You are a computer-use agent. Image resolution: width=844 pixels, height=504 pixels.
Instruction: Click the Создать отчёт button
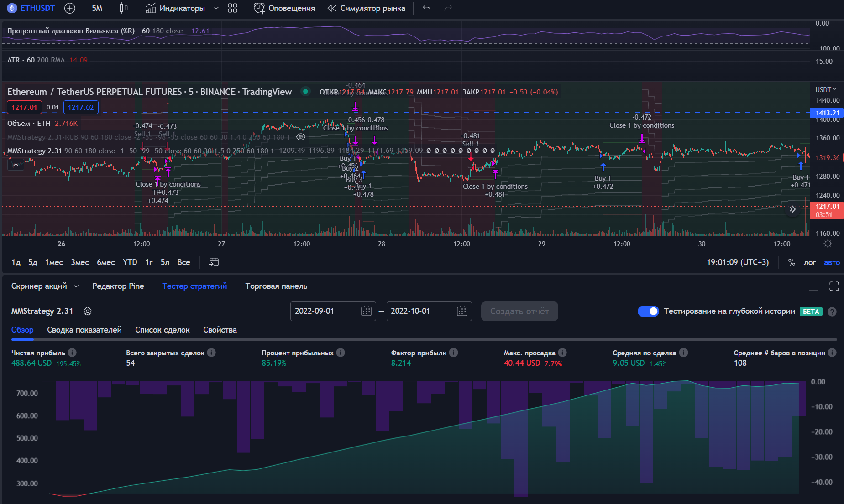tap(519, 311)
